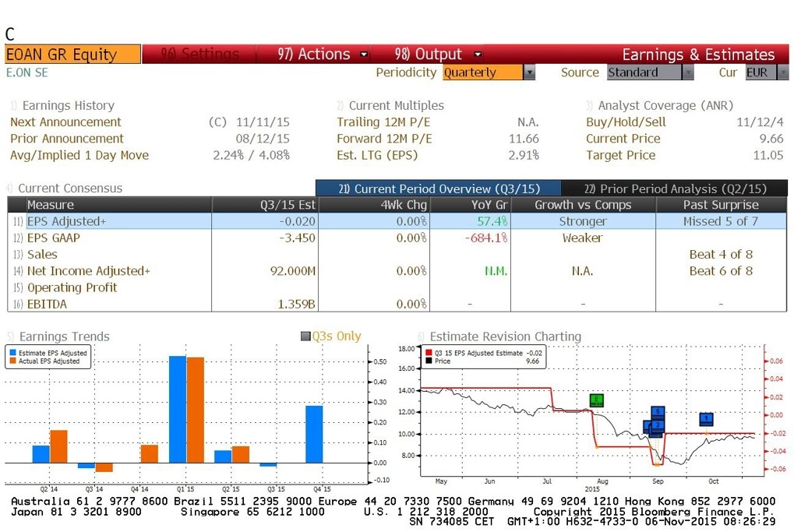Click the red Q3 15 EPS Estimate legend square

[x=429, y=353]
